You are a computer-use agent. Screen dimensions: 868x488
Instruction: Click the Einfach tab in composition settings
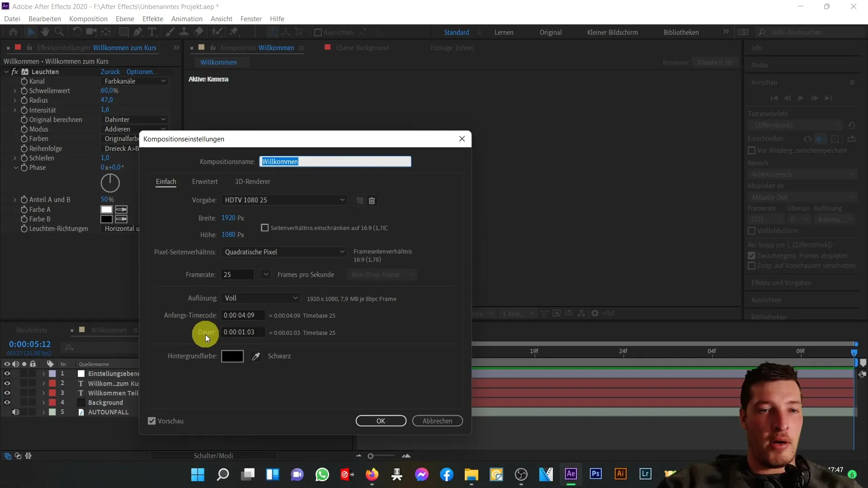[166, 182]
